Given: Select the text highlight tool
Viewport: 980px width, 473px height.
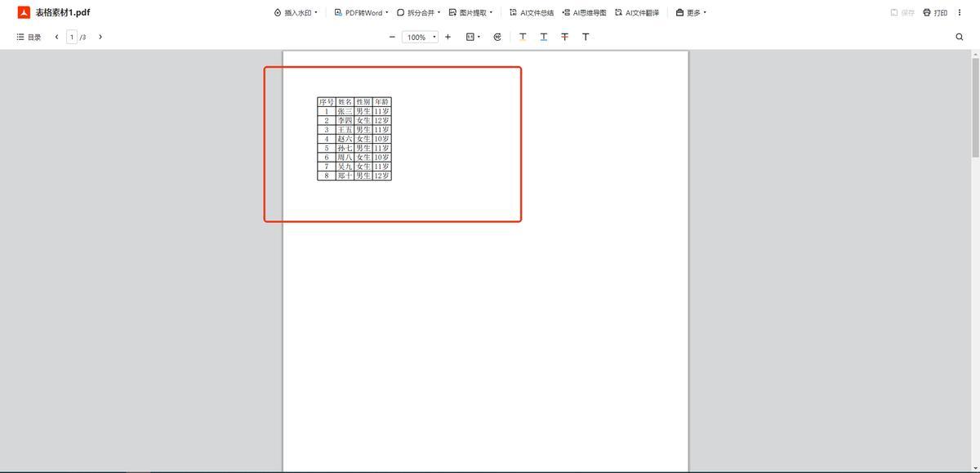Looking at the screenshot, I should pyautogui.click(x=523, y=37).
